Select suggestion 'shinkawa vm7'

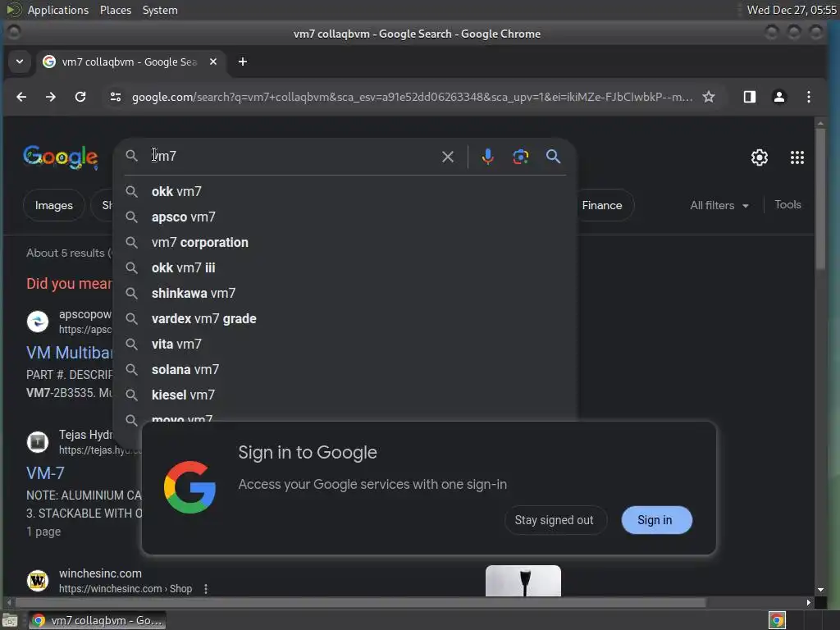click(345, 293)
